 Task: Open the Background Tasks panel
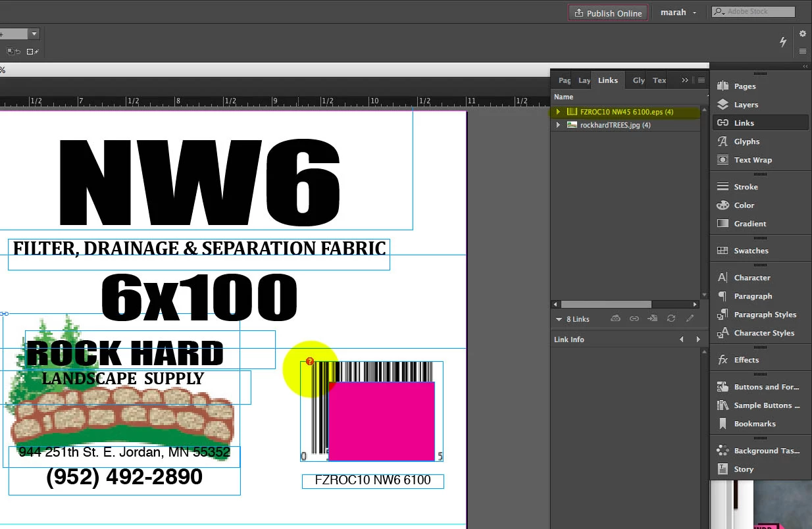760,451
